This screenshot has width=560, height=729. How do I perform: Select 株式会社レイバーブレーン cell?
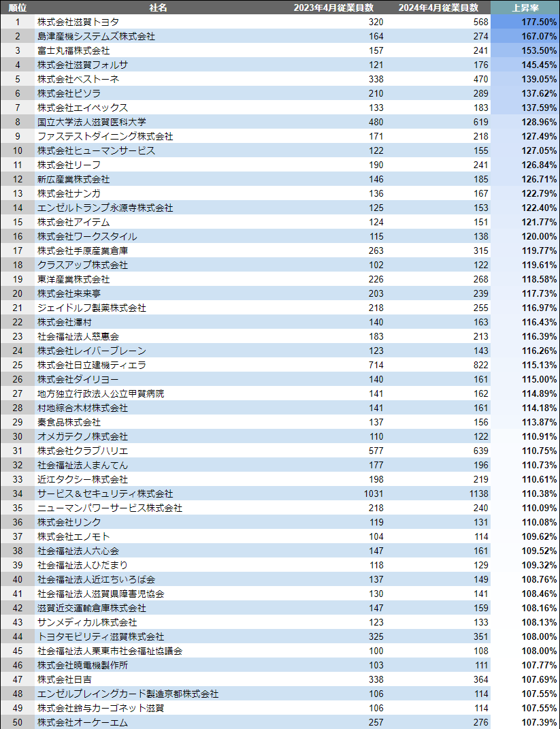click(x=159, y=351)
